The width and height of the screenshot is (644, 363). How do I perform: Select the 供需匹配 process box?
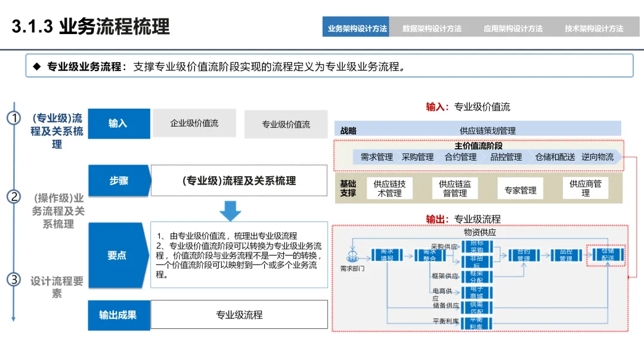[477, 307]
